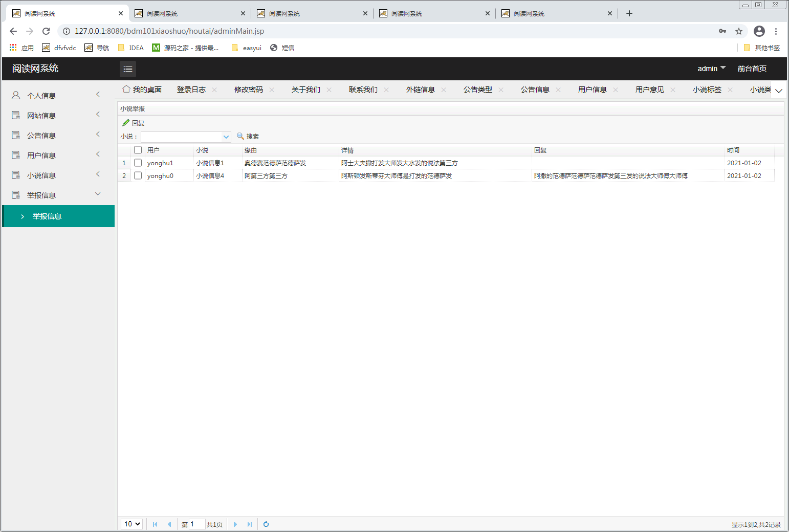Close the 修改密码 tab
The height and width of the screenshot is (532, 789).
point(272,90)
